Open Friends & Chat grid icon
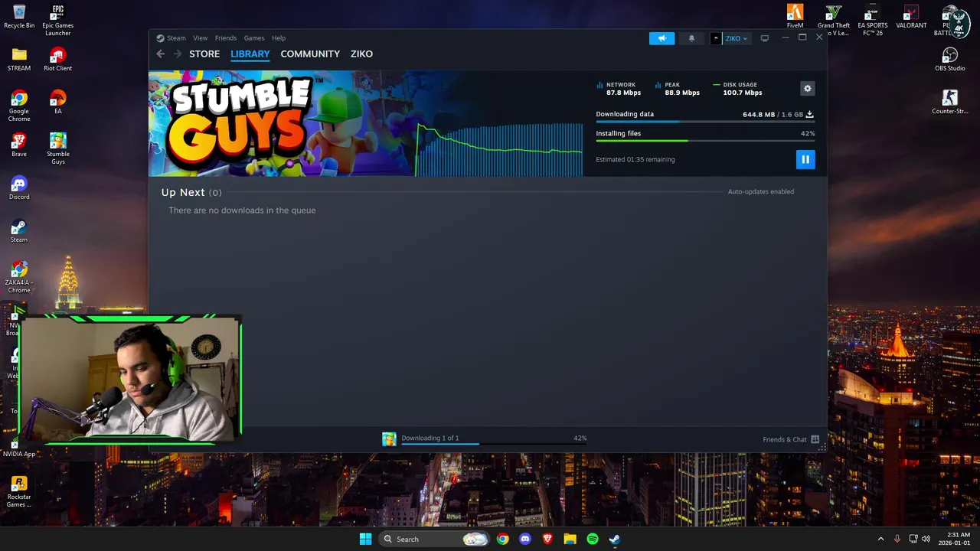Viewport: 980px width, 551px height. pos(815,439)
